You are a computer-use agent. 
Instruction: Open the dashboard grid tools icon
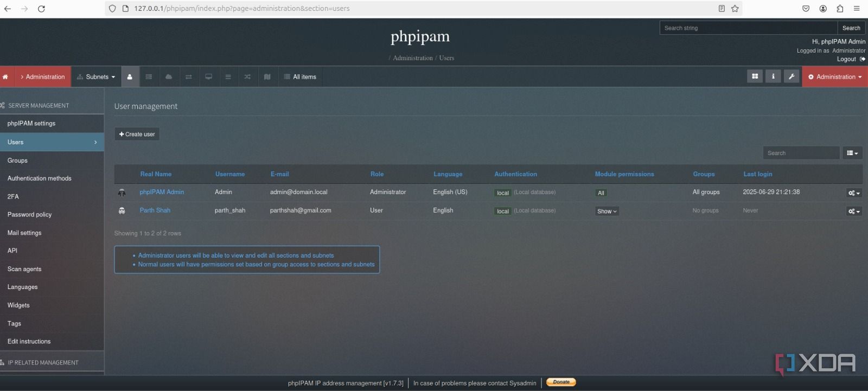[x=755, y=76]
